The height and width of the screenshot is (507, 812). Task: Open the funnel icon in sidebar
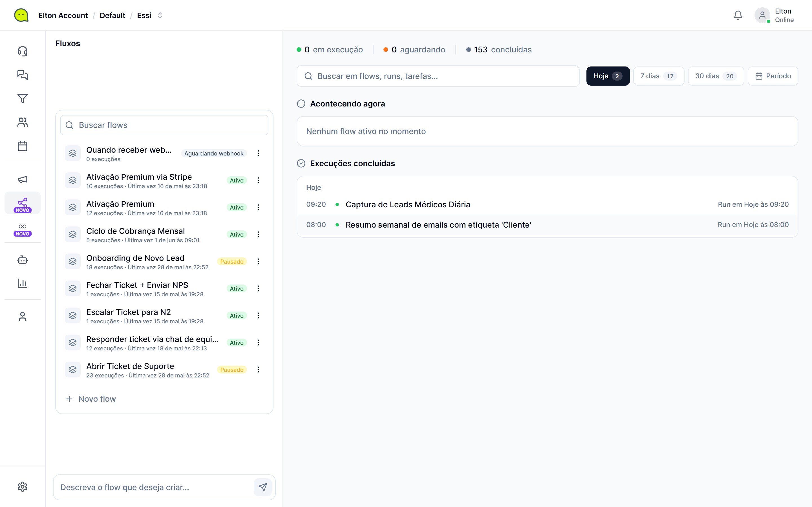click(23, 99)
